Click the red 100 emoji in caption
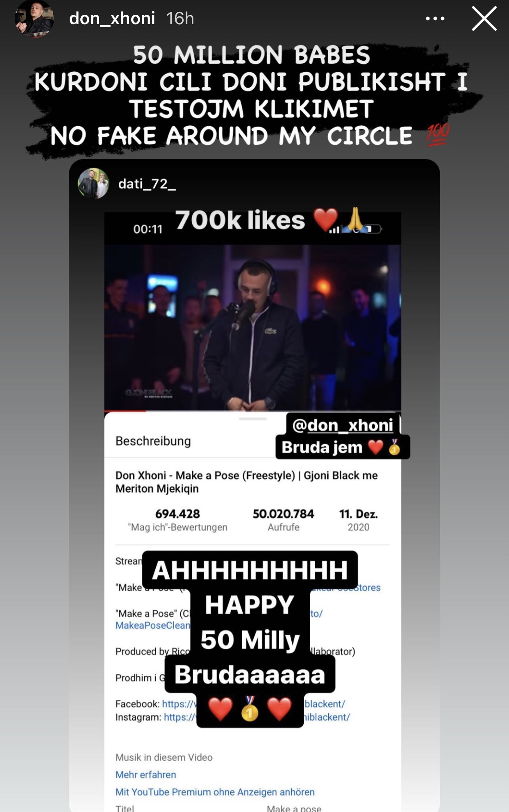 coord(438,135)
